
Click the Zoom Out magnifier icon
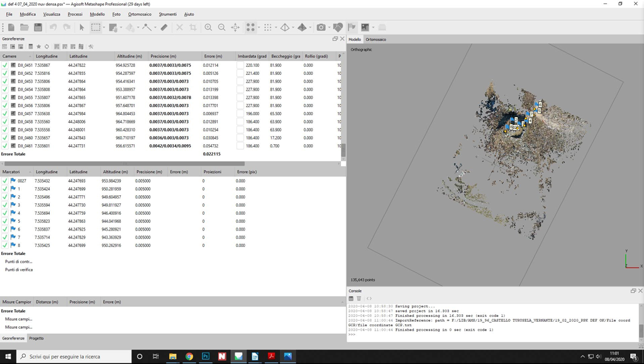pyautogui.click(x=221, y=28)
